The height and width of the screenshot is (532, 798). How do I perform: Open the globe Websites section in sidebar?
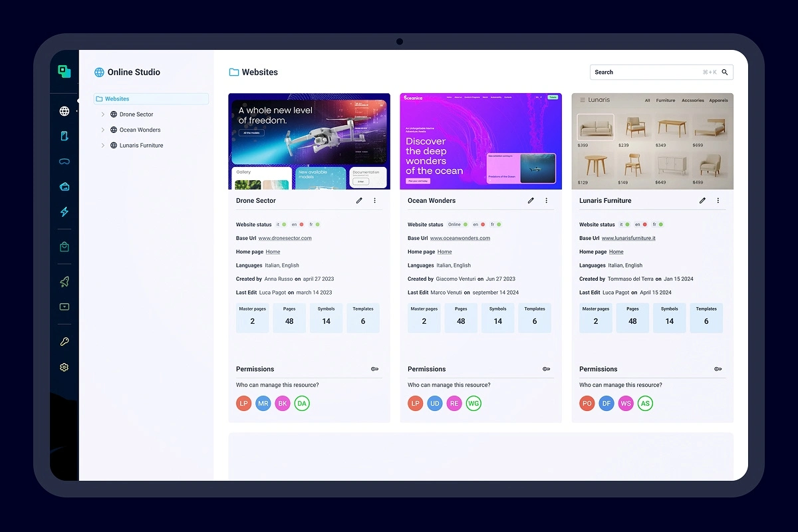pyautogui.click(x=65, y=111)
